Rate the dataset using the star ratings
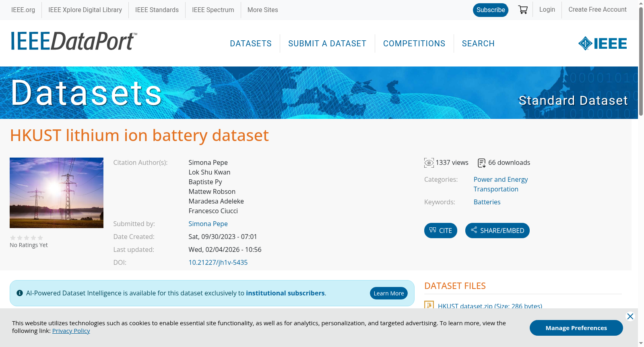This screenshot has width=644, height=347. coord(27,238)
